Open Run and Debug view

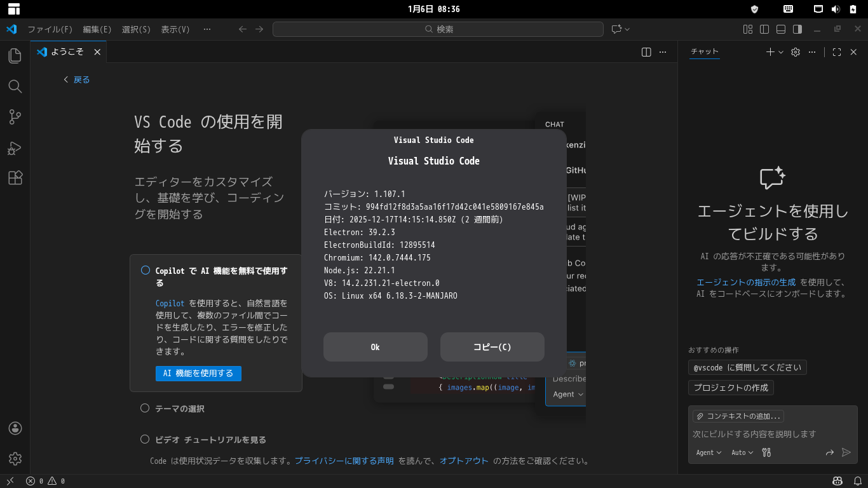click(15, 148)
